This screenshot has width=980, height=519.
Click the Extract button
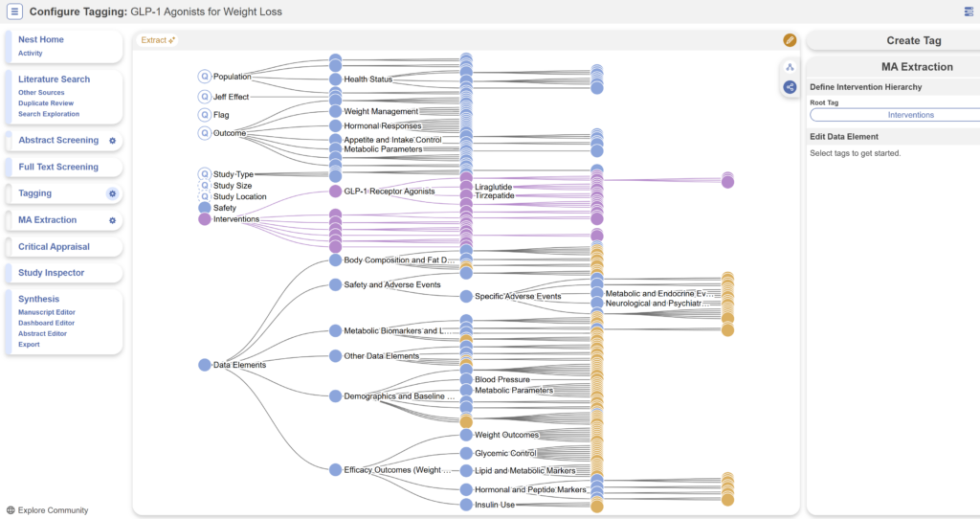pyautogui.click(x=158, y=40)
